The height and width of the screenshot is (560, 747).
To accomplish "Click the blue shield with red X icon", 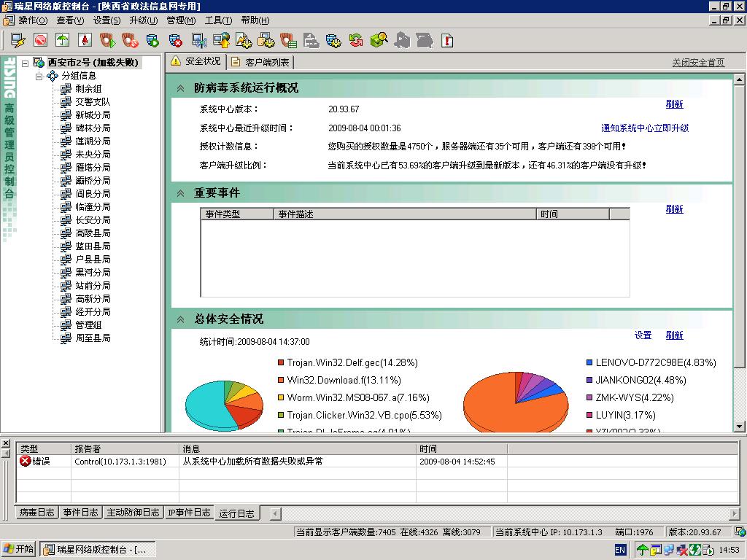I will [x=176, y=41].
